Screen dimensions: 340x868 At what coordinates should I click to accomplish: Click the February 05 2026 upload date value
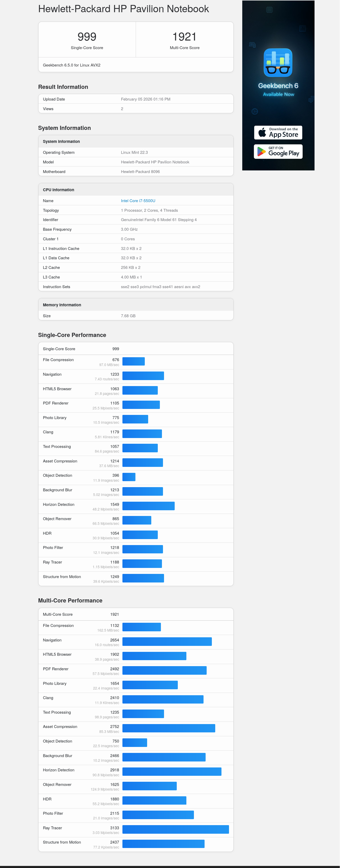pyautogui.click(x=145, y=99)
